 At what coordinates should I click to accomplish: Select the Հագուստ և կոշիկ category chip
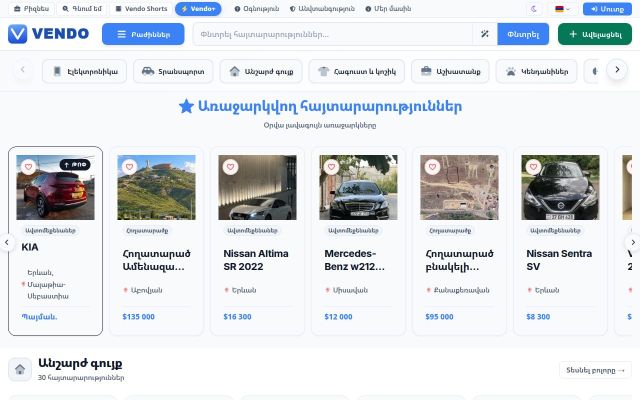coord(357,71)
